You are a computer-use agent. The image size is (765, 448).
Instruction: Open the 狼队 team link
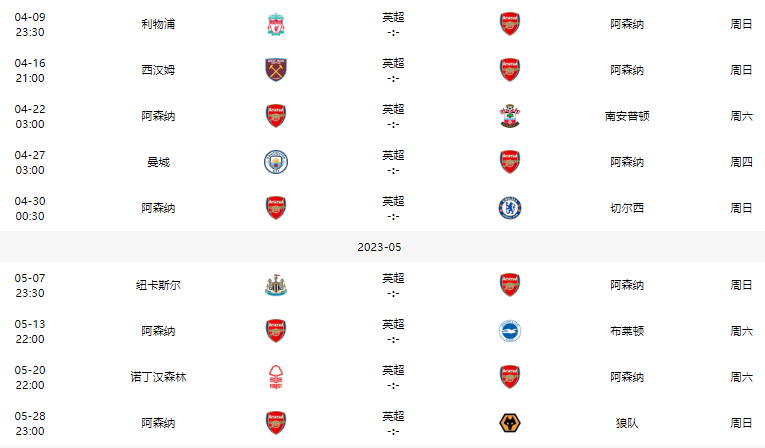(x=627, y=423)
